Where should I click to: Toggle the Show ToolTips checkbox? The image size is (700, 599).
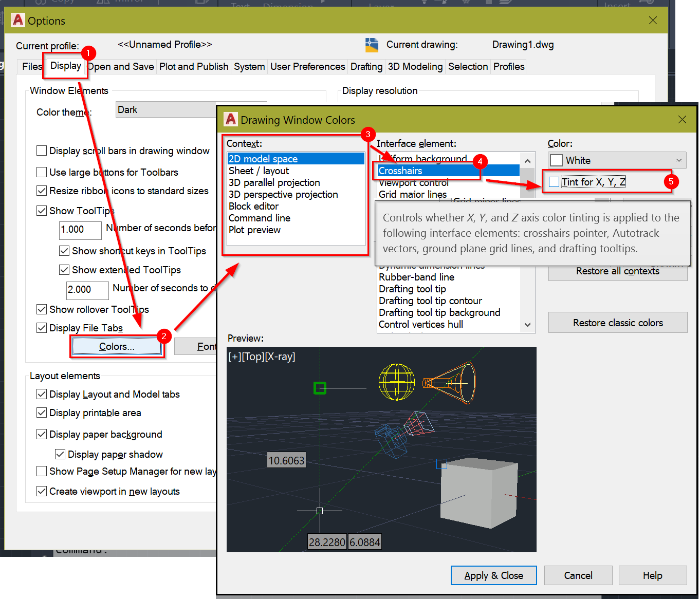tap(42, 211)
